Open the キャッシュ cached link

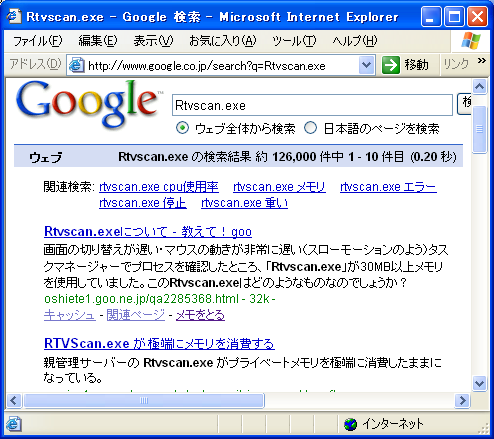(70, 315)
